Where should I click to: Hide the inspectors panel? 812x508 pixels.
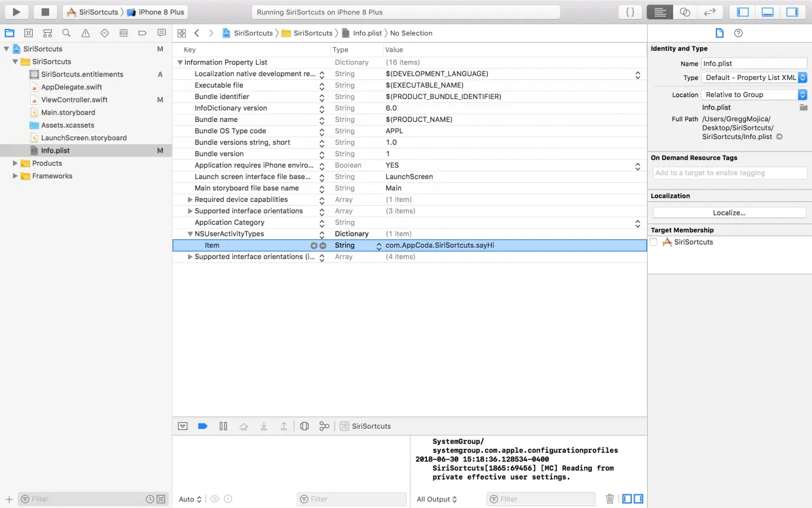792,12
